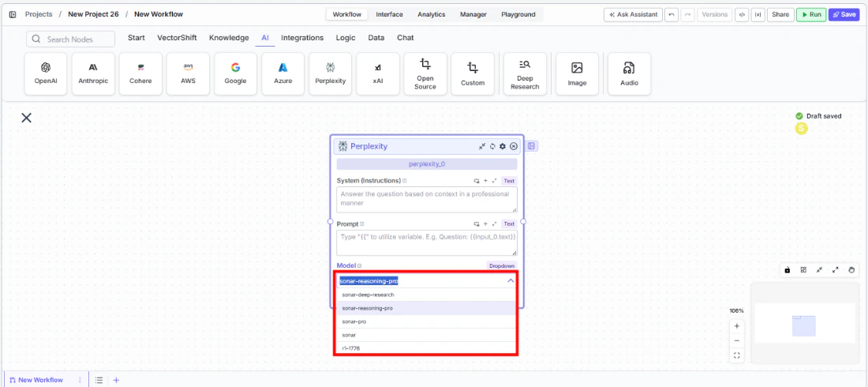This screenshot has height=387, width=868.
Task: Click the redo arrow button
Action: (x=687, y=14)
